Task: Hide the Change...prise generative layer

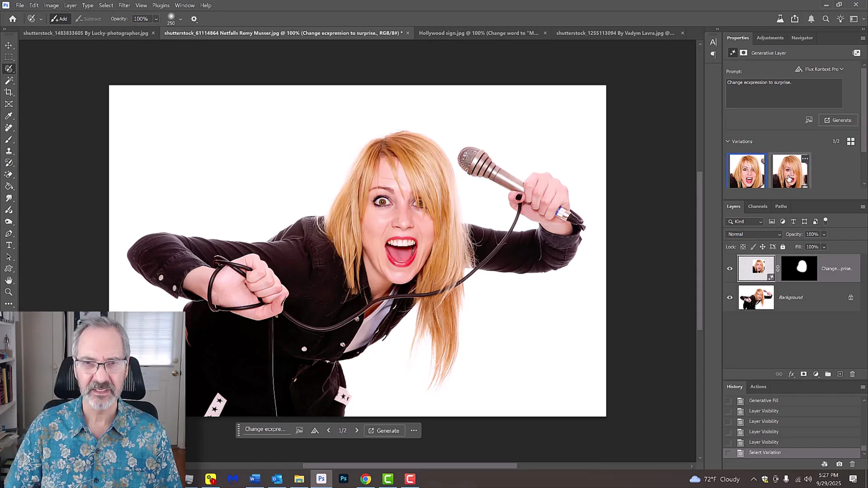Action: (729, 268)
